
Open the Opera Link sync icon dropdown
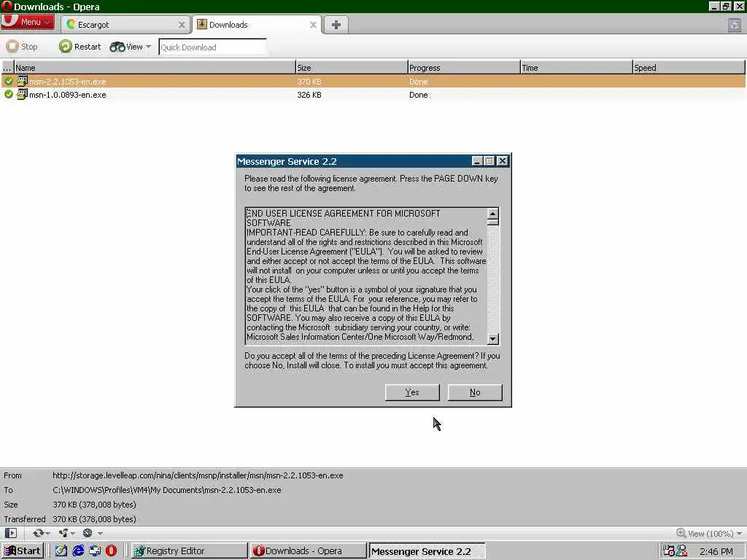[x=41, y=533]
